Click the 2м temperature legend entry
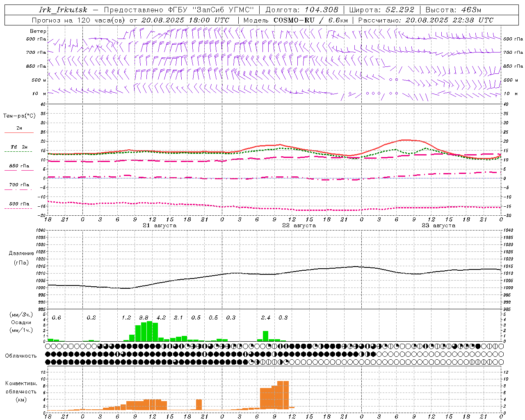Image resolution: width=525 pixels, height=420 pixels. [19, 128]
